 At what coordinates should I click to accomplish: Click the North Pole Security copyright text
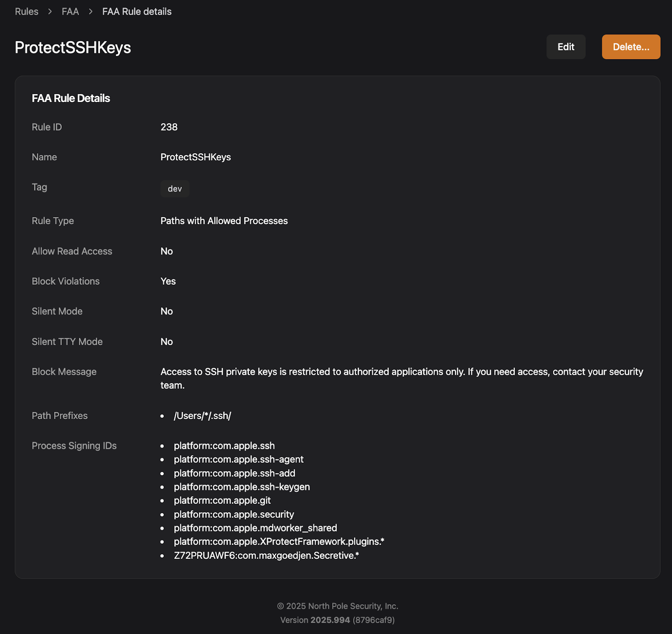tap(338, 606)
